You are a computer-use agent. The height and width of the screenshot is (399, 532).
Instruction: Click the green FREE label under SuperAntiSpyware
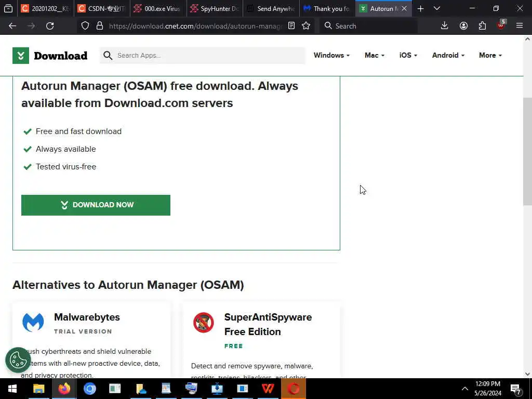click(234, 346)
